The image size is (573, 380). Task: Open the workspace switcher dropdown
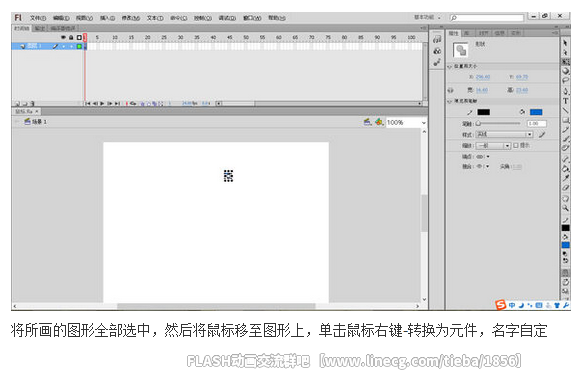427,17
